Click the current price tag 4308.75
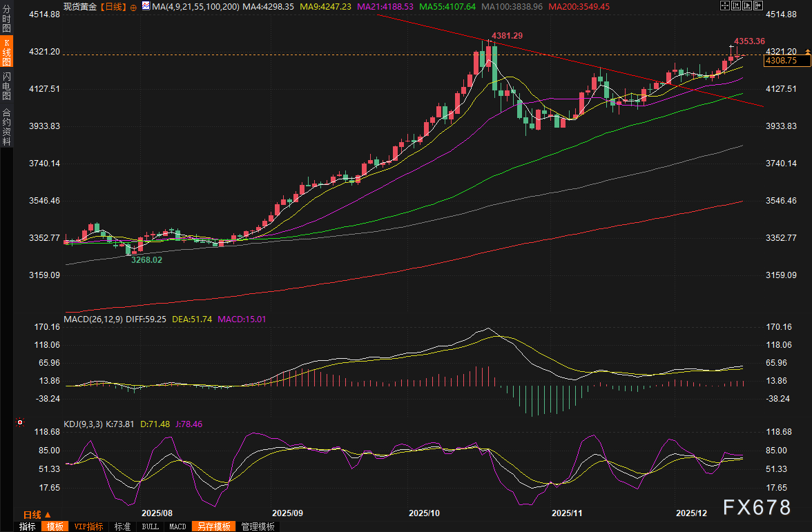This screenshot has height=532, width=812. (782, 61)
